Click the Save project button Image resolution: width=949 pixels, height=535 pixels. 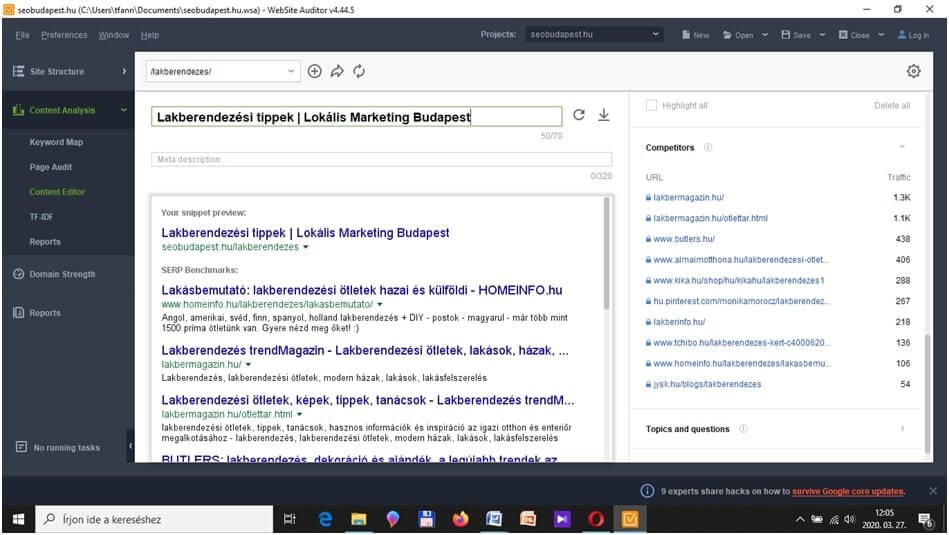[796, 35]
